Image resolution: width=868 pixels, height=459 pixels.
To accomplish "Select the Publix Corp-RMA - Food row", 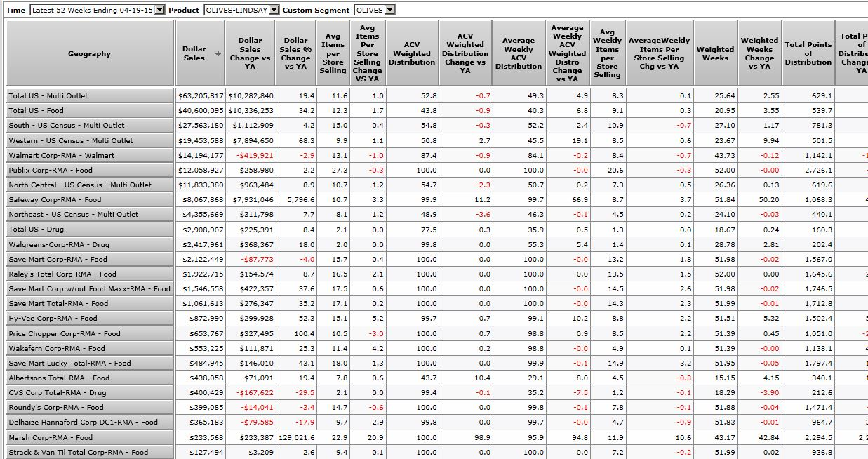I will click(x=51, y=171).
